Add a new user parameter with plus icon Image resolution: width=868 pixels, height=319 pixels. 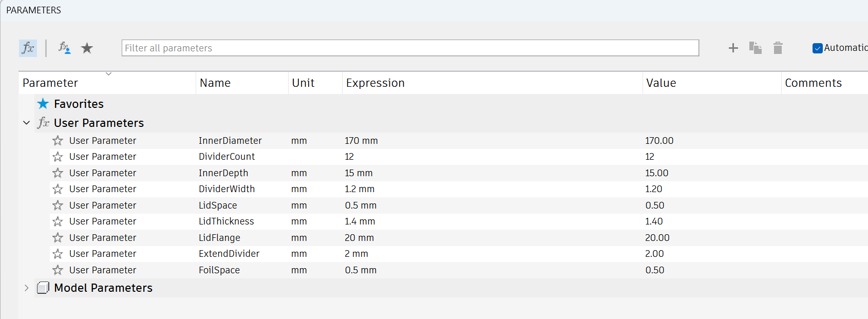pos(733,48)
